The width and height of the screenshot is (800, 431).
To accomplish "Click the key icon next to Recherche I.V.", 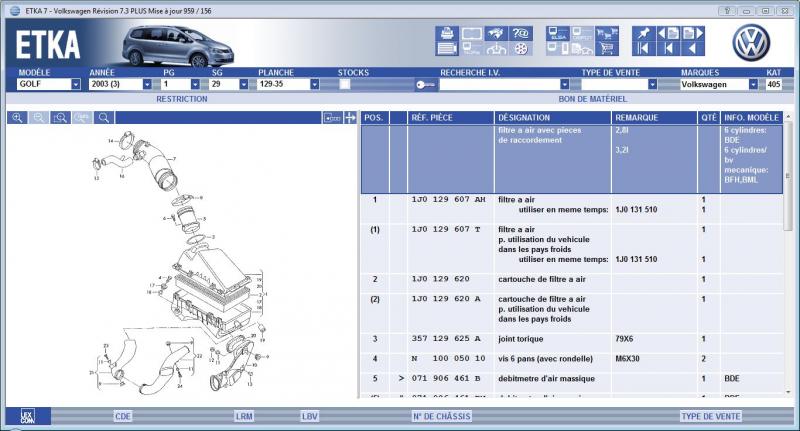I will (x=425, y=85).
